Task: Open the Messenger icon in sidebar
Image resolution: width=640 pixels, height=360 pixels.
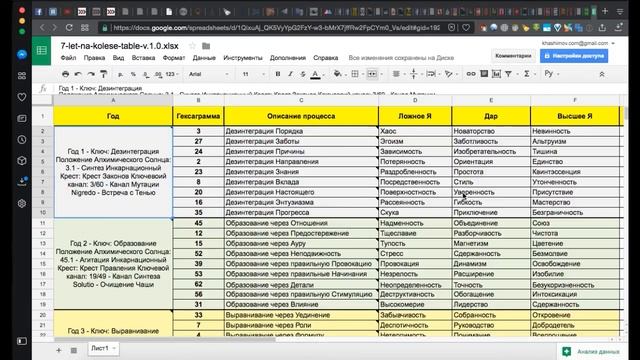Action: click(22, 55)
